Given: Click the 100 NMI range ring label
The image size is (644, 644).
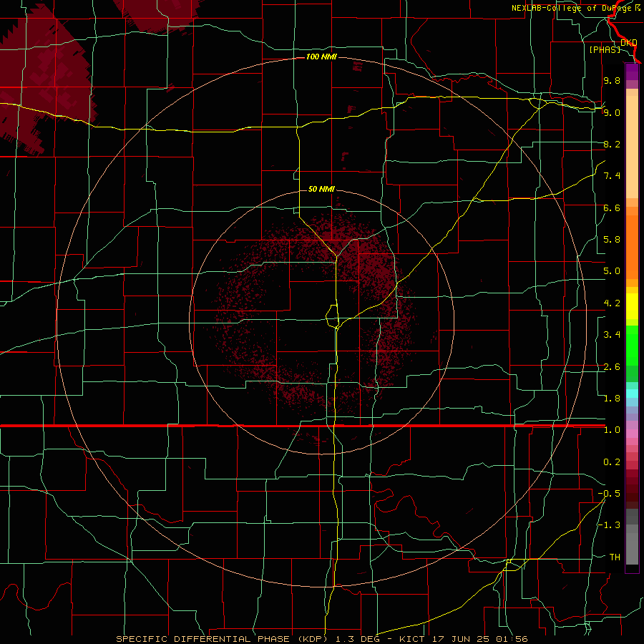Looking at the screenshot, I should pyautogui.click(x=321, y=57).
